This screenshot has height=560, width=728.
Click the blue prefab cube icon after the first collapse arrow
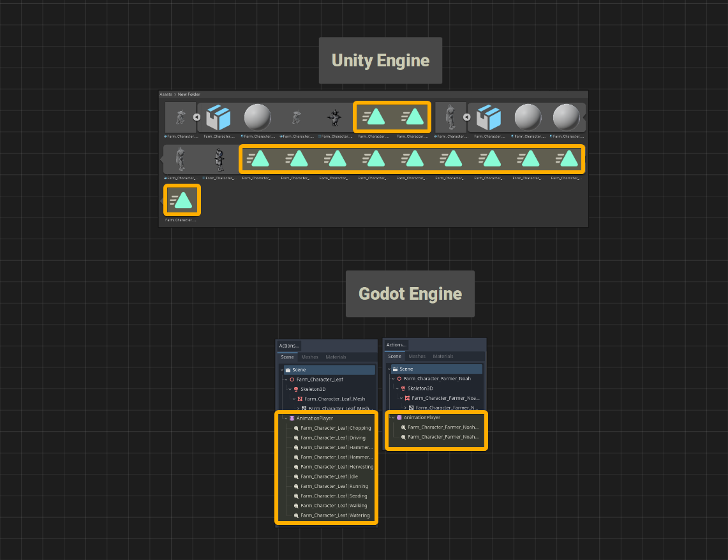[x=218, y=117]
